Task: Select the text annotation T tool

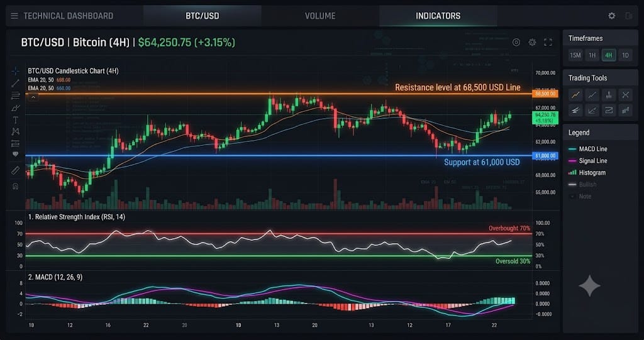Action: (15, 120)
